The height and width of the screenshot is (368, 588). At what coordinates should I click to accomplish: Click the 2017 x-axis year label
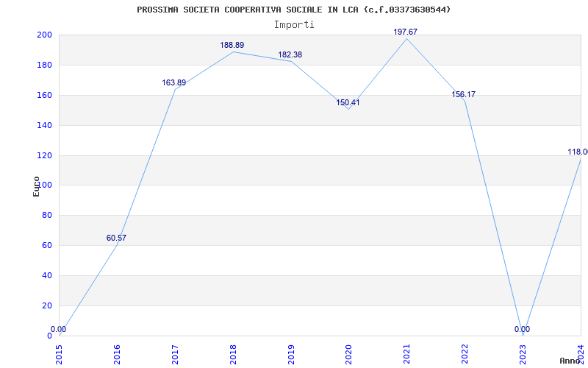click(175, 353)
